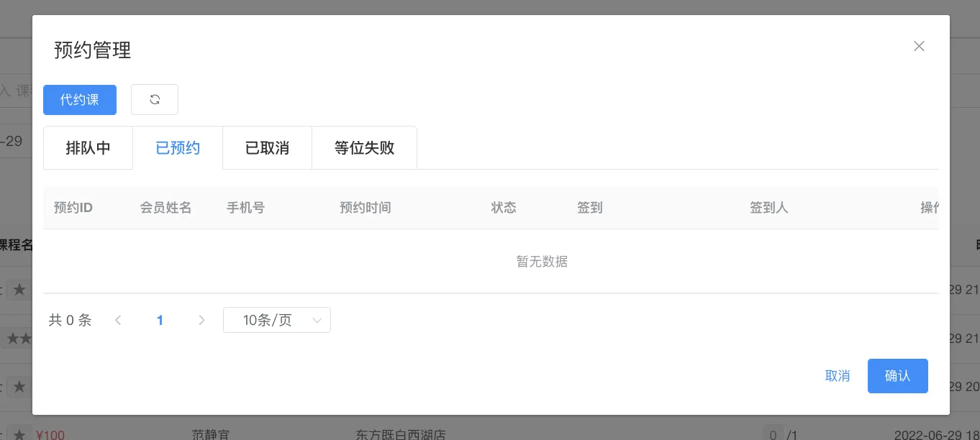This screenshot has width=980, height=440.
Task: Click the 预约时间 column header
Action: [366, 208]
